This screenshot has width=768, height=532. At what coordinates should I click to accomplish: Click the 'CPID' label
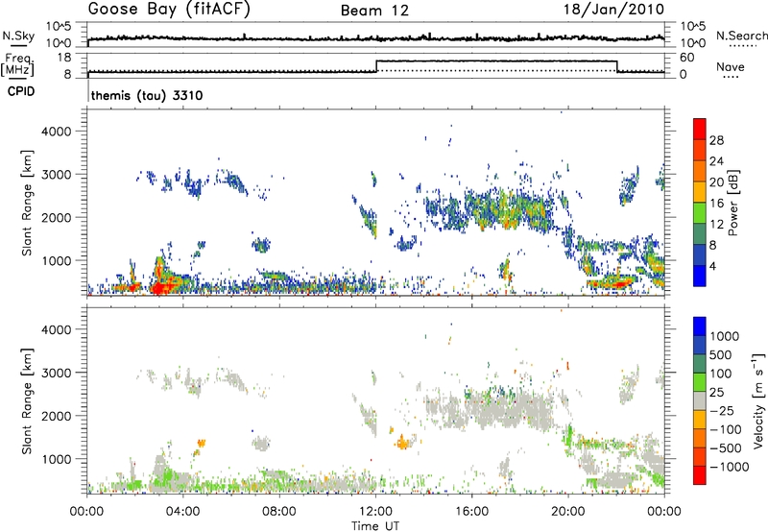tap(21, 91)
